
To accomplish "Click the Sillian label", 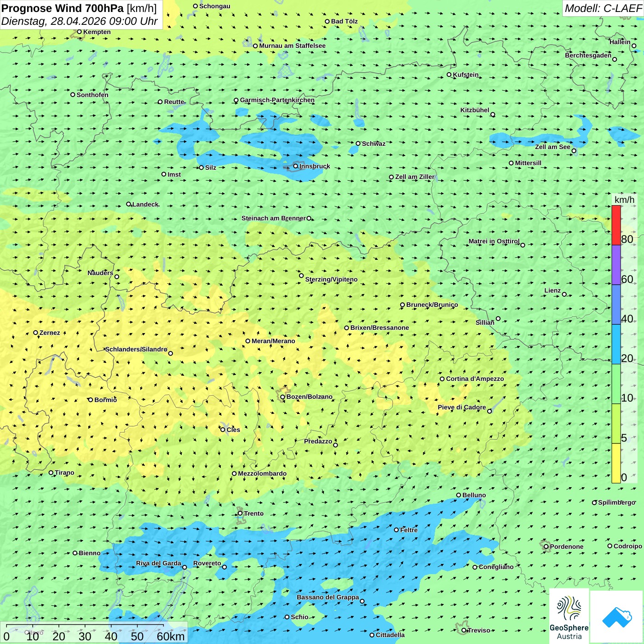I will click(485, 322).
